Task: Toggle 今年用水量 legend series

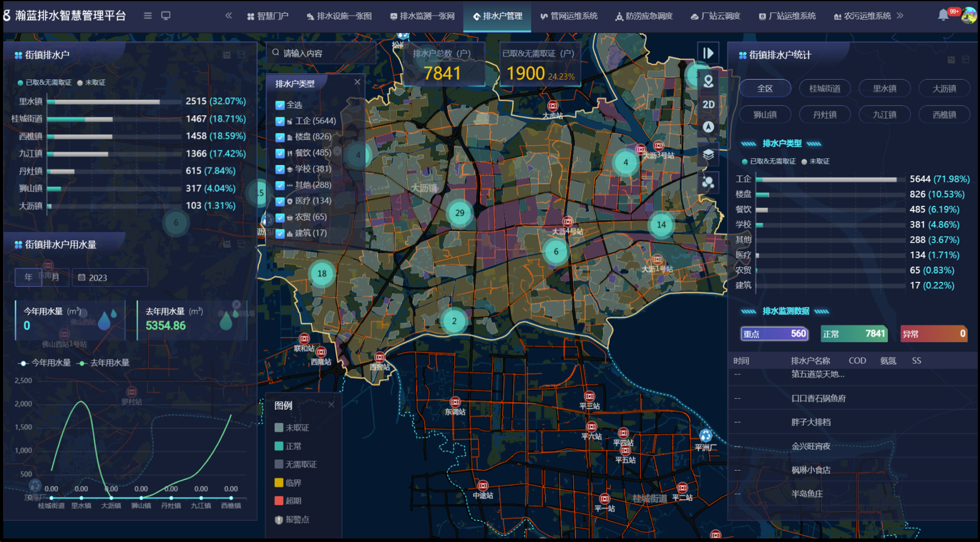Action: [x=45, y=363]
